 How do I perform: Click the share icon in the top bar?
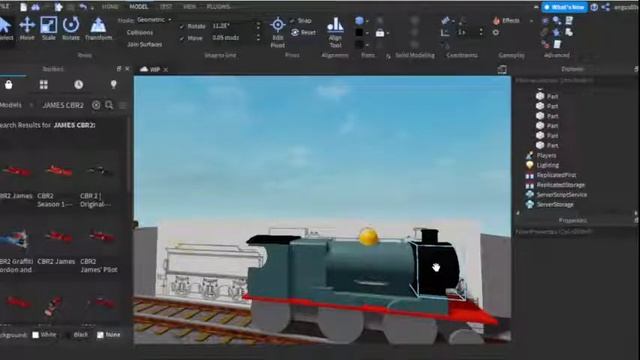(606, 7)
